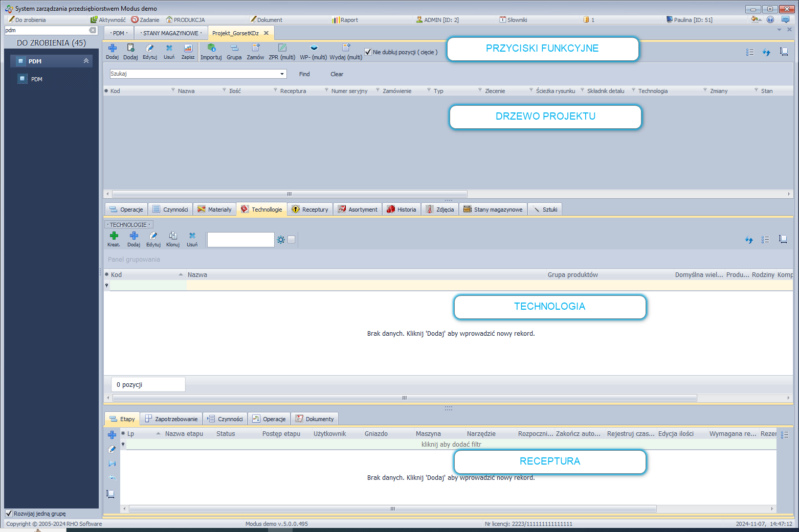Uncheck 'Nie dubluj pozycji (cięcie)' checkbox
The image size is (799, 532).
coord(368,52)
